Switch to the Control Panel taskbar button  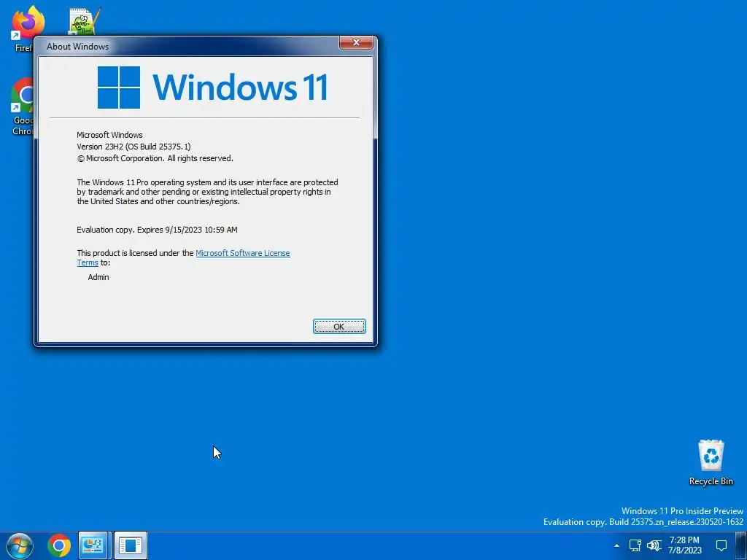coord(94,545)
